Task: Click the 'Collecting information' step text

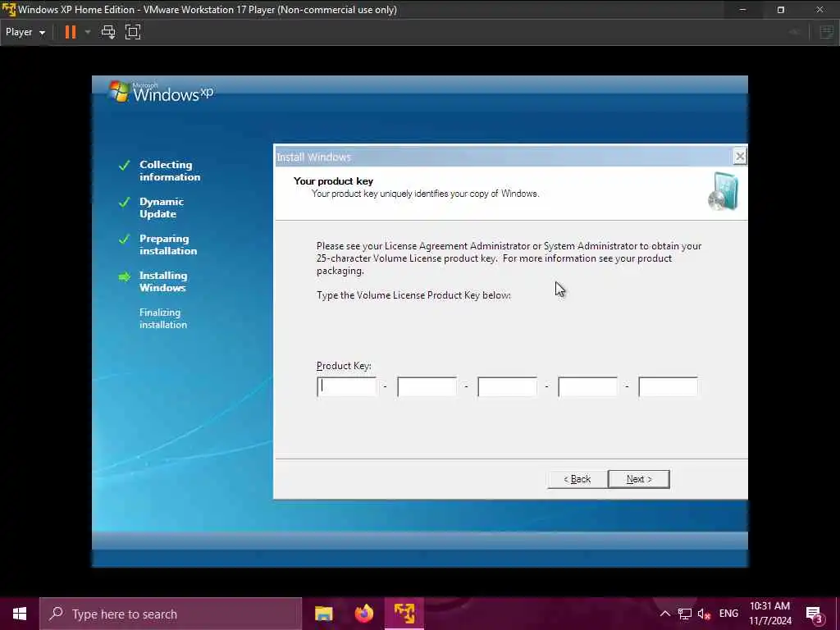Action: pos(170,171)
